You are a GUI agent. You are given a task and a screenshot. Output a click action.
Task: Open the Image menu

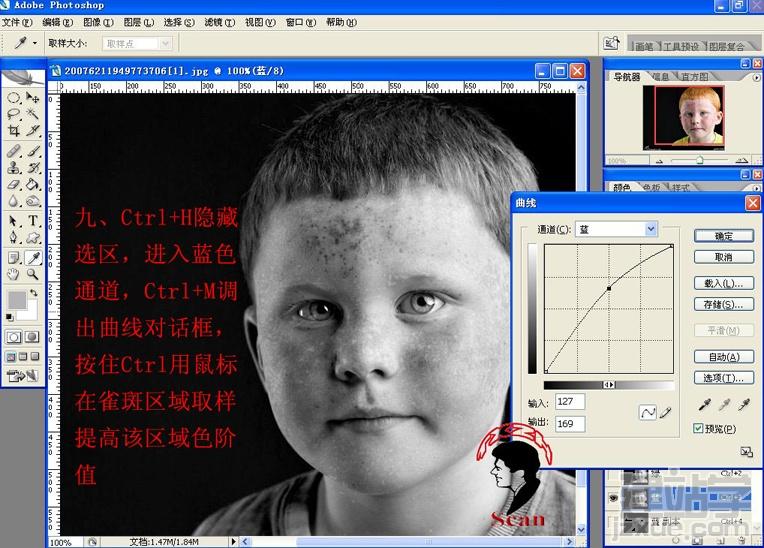pyautogui.click(x=98, y=22)
